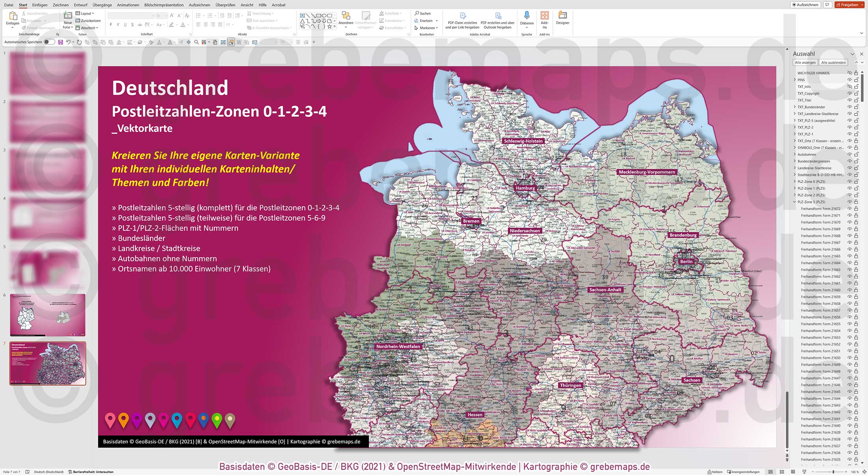Click the Suchen magnifier icon

(x=417, y=13)
